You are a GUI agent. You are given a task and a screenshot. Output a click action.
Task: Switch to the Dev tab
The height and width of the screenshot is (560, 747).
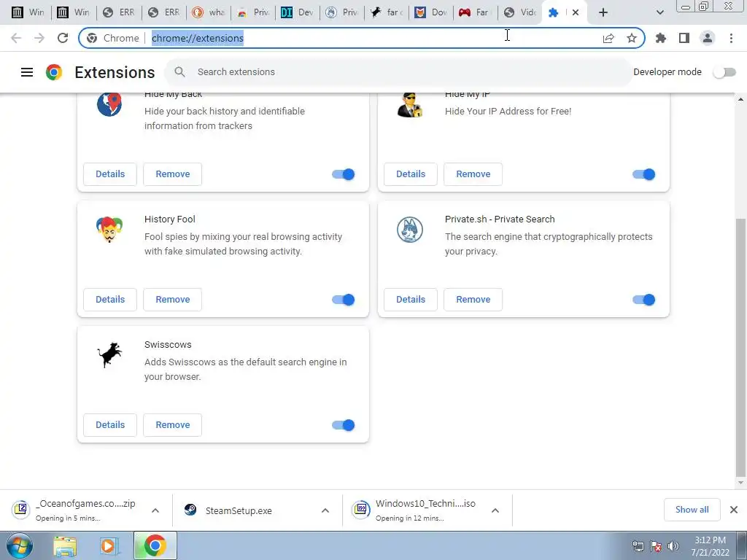(x=298, y=12)
